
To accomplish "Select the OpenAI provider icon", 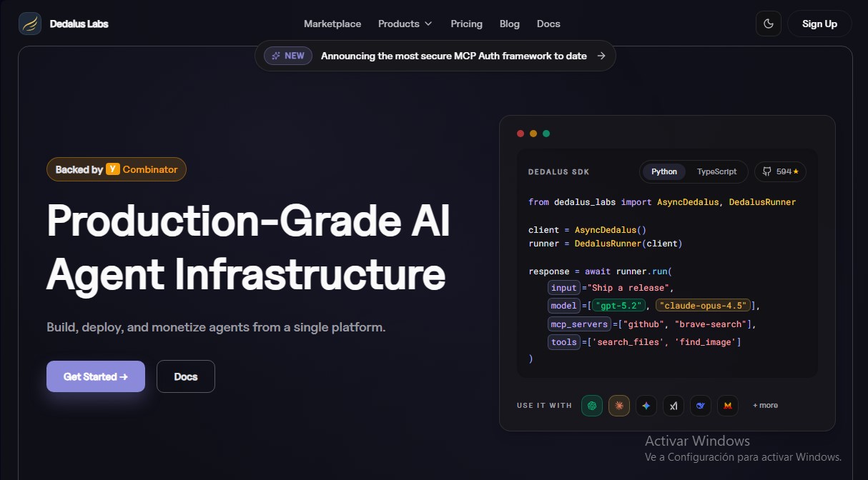I will pyautogui.click(x=592, y=406).
